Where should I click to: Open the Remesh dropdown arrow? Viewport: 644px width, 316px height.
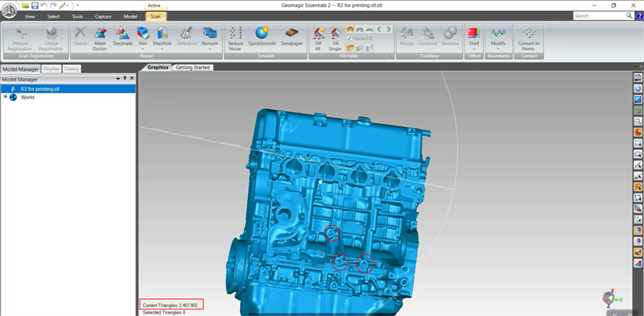(x=209, y=49)
